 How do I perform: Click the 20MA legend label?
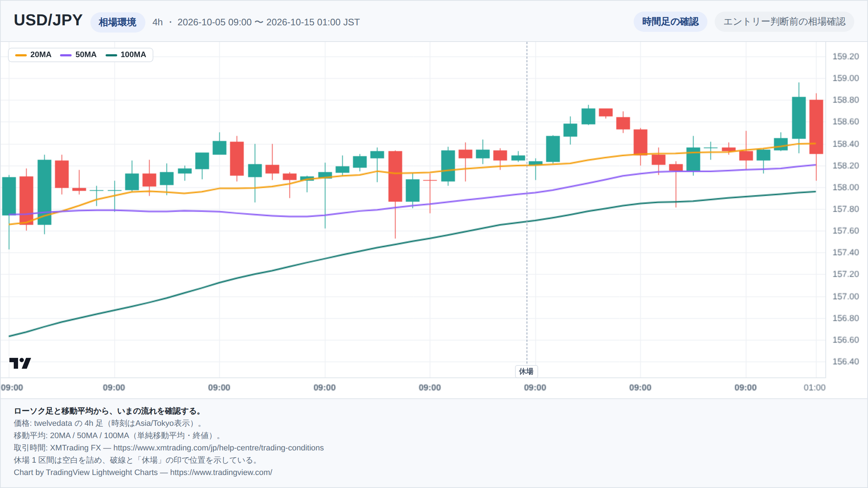tap(41, 55)
